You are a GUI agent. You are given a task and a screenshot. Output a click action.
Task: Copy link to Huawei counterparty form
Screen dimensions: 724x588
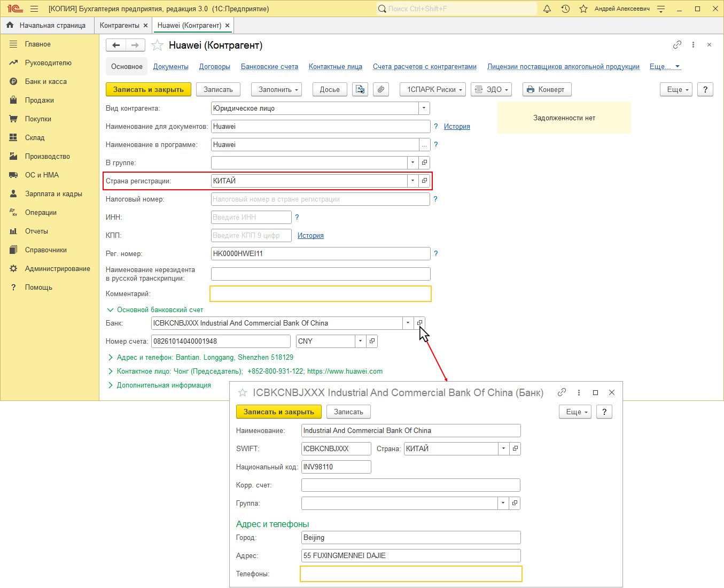(x=677, y=45)
